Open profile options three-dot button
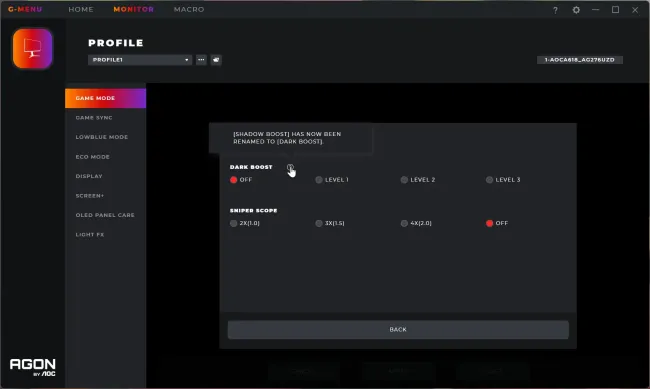The width and height of the screenshot is (650, 389). point(201,60)
